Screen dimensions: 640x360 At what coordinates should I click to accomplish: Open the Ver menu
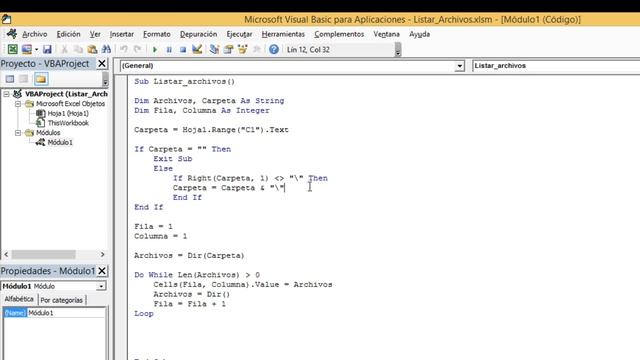coord(95,34)
